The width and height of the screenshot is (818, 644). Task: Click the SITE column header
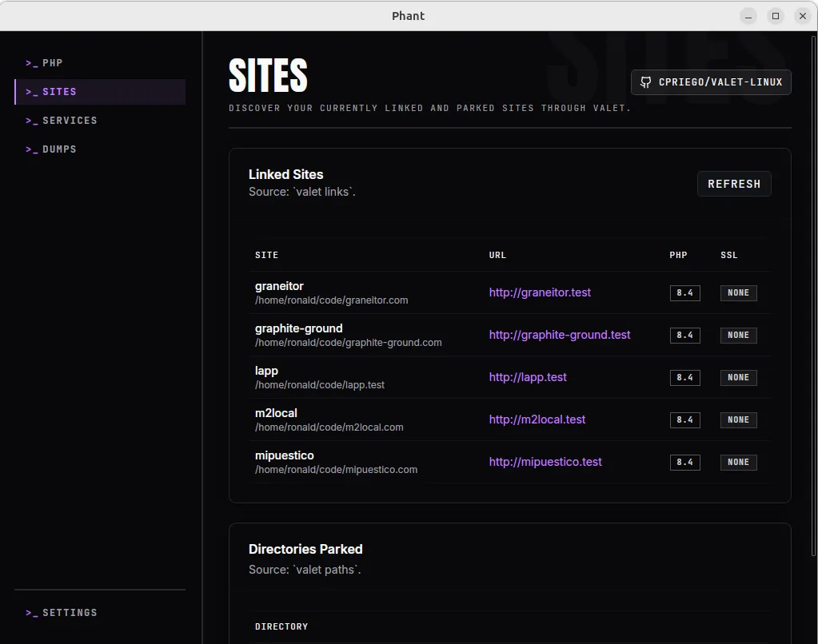click(x=266, y=255)
